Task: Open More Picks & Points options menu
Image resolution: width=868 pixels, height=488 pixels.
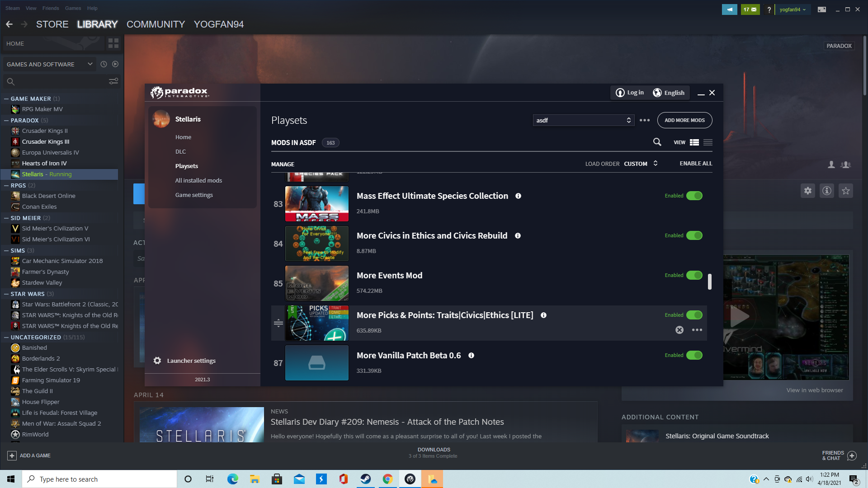Action: (697, 330)
